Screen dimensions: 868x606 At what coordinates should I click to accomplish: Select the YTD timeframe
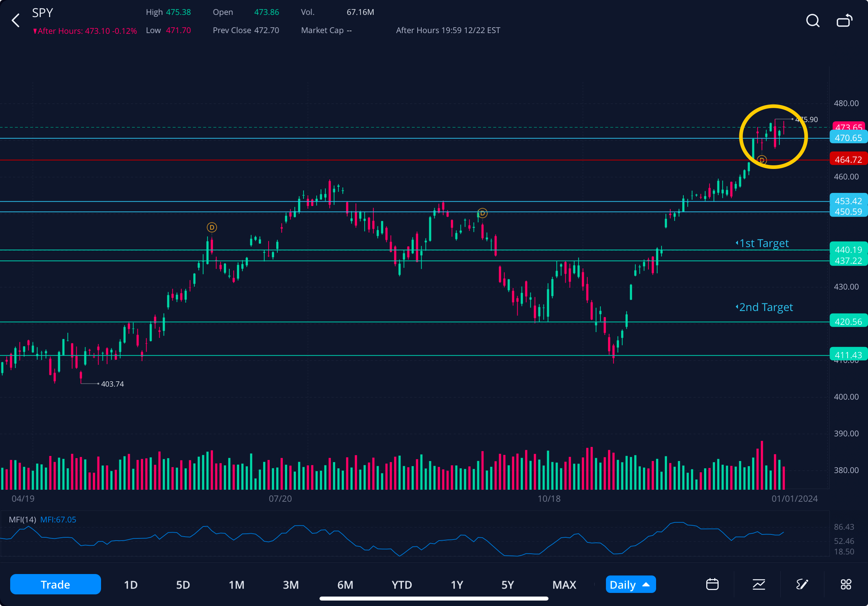pyautogui.click(x=402, y=585)
